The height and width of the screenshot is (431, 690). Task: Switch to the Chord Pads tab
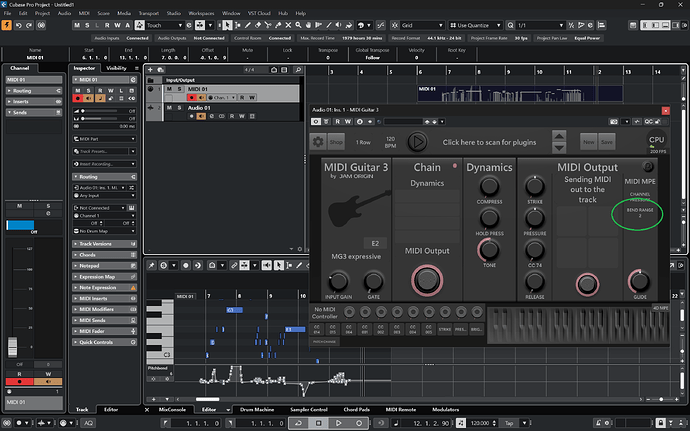point(356,409)
